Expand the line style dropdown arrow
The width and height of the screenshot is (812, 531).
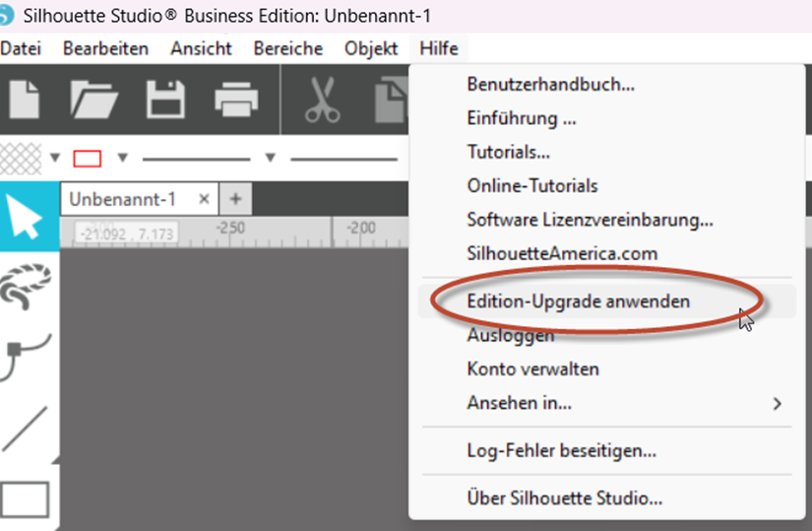tap(270, 158)
